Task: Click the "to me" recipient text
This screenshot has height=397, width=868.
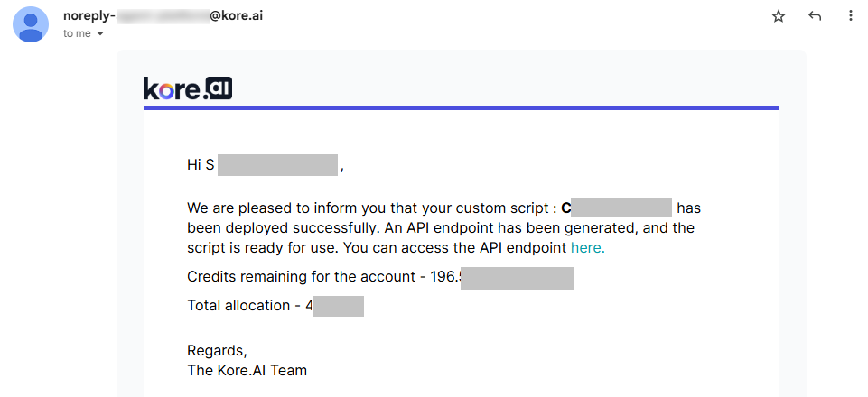Action: tap(77, 33)
